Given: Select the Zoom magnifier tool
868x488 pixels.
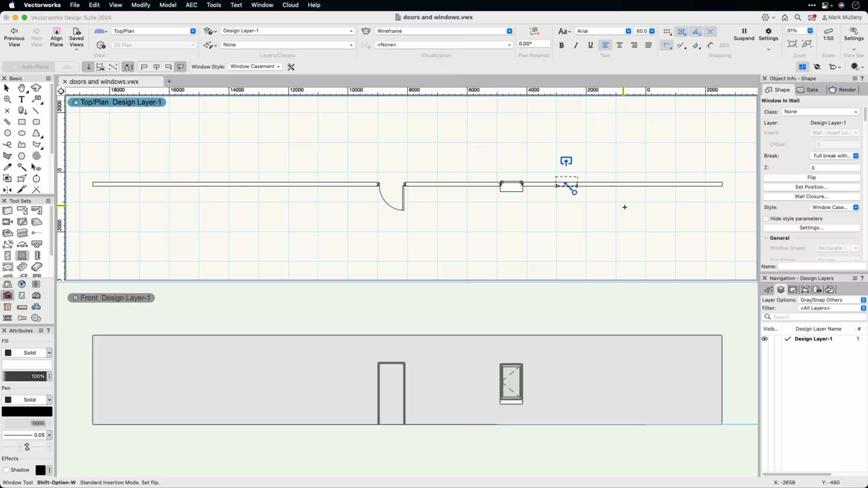Looking at the screenshot, I should (7, 99).
